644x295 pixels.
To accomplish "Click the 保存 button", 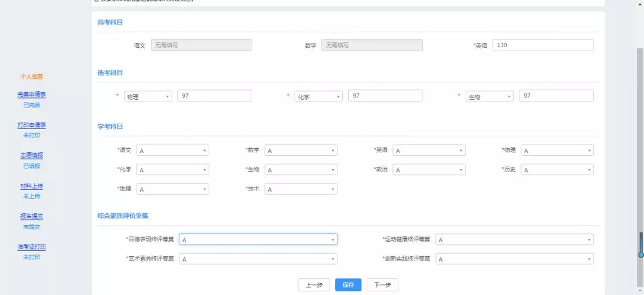I will coord(348,285).
